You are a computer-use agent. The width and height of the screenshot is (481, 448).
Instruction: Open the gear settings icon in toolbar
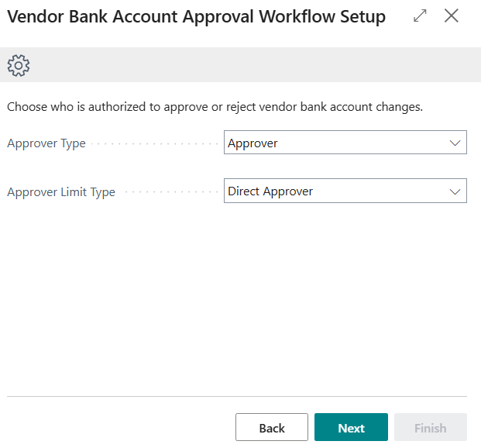[18, 65]
